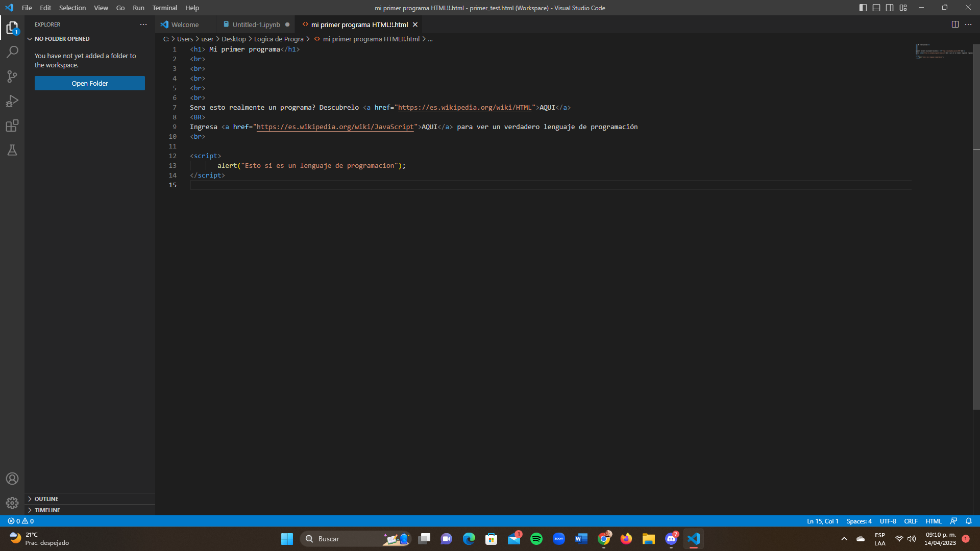Open editor More Actions ellipsis

968,24
